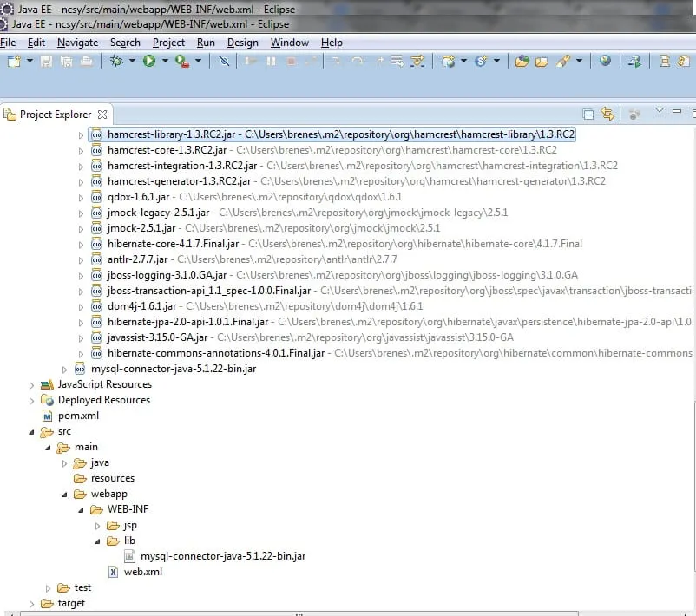The image size is (696, 616).
Task: Collapse the WEB-INF folder
Action: 81,510
